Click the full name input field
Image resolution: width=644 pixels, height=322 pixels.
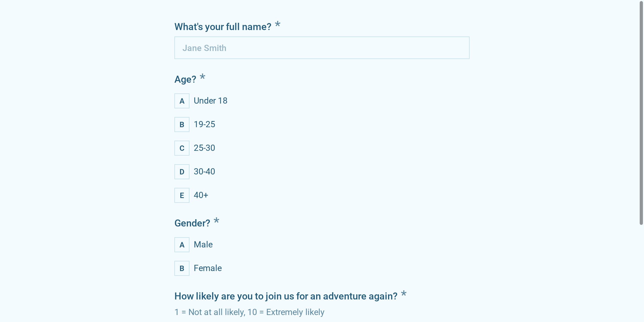pos(322,47)
